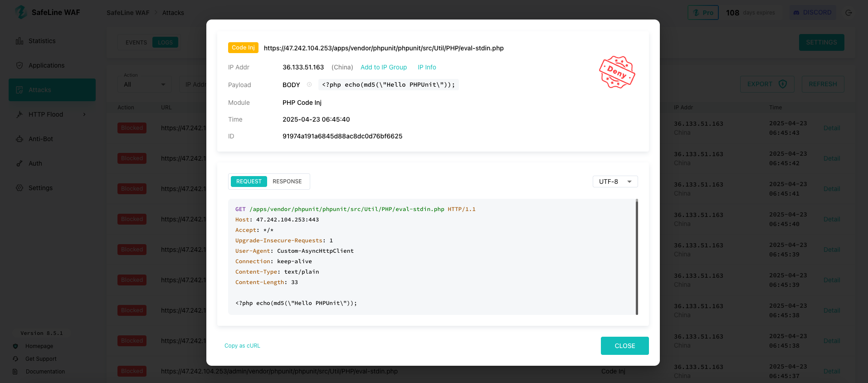Click the Host header line
This screenshot has width=868, height=383.
pyautogui.click(x=277, y=220)
